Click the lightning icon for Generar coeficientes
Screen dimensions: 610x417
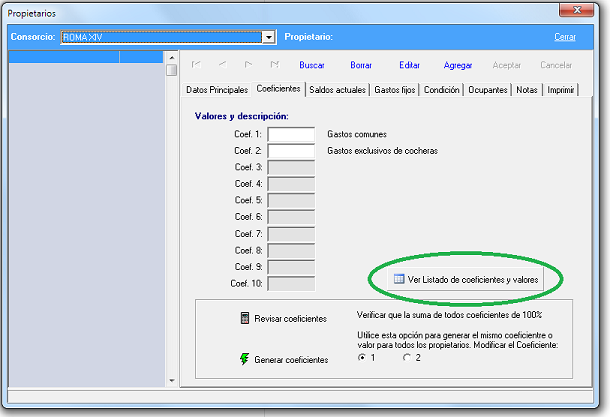point(244,359)
